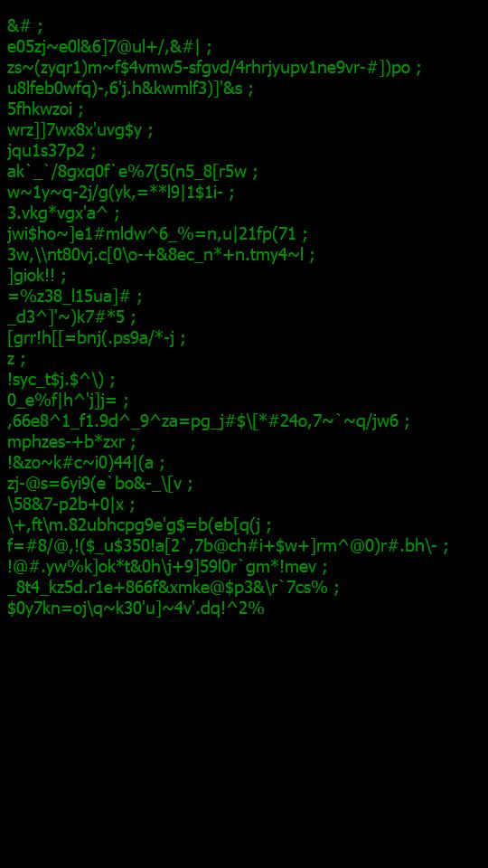
Task: Click the long line starting f=#8/@
Action: [x=228, y=546]
